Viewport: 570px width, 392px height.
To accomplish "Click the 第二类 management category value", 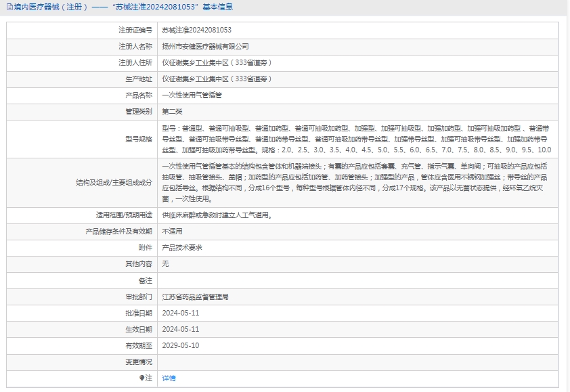I will point(173,112).
